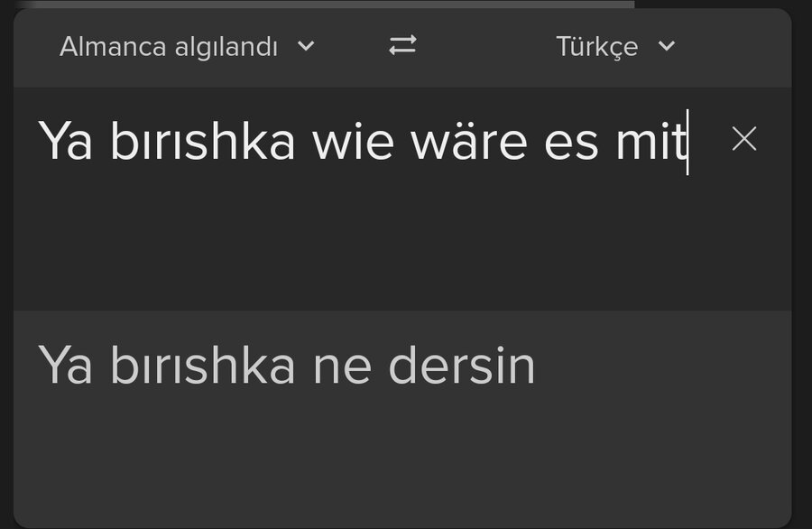Swap source and target languages
Viewport: 812px width, 529px height.
[402, 46]
